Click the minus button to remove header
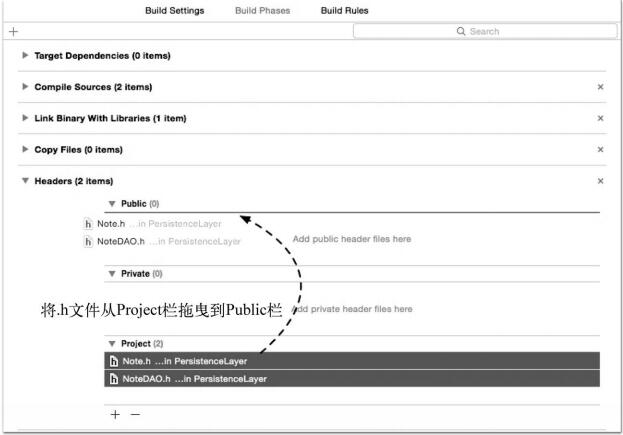Image resolution: width=623 pixels, height=435 pixels. 135,414
